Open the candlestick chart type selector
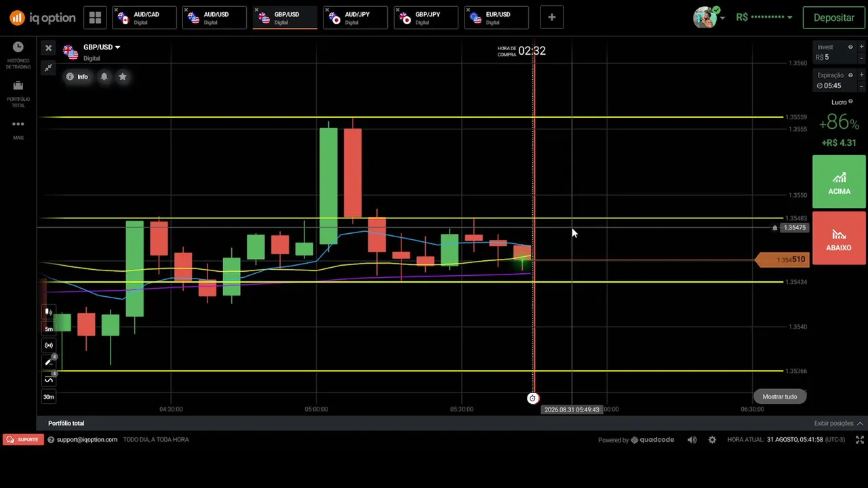 click(49, 312)
